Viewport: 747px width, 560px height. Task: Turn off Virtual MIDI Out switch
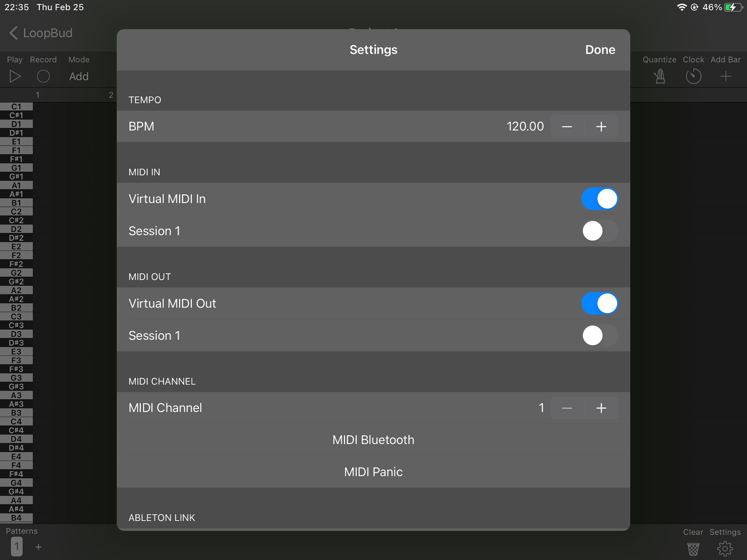599,303
